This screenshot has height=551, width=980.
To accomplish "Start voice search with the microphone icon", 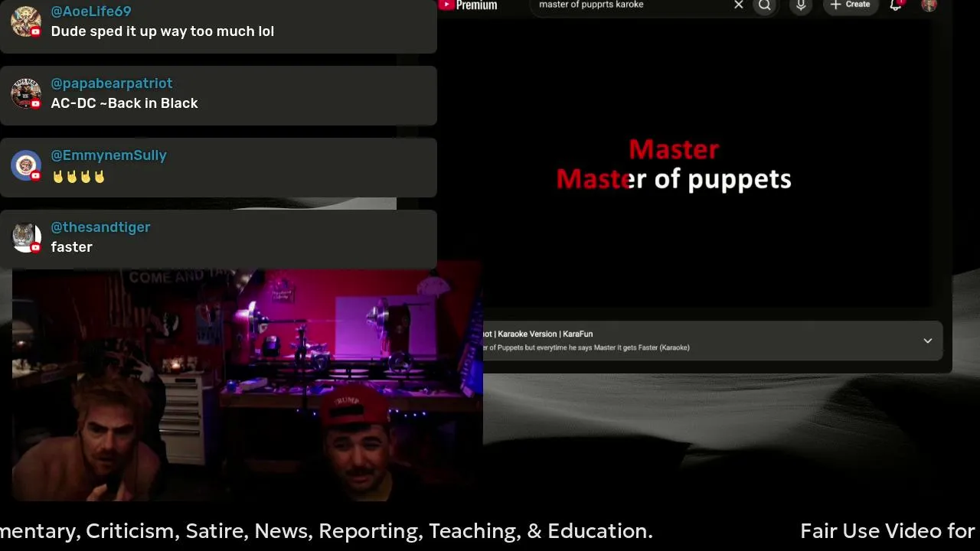I will (801, 5).
